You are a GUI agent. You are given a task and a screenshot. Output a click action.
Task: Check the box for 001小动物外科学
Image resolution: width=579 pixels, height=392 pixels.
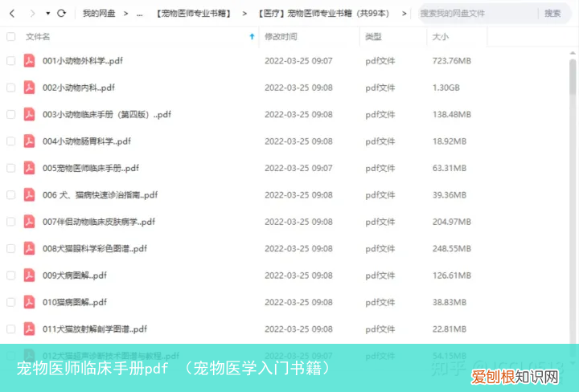[x=10, y=60]
